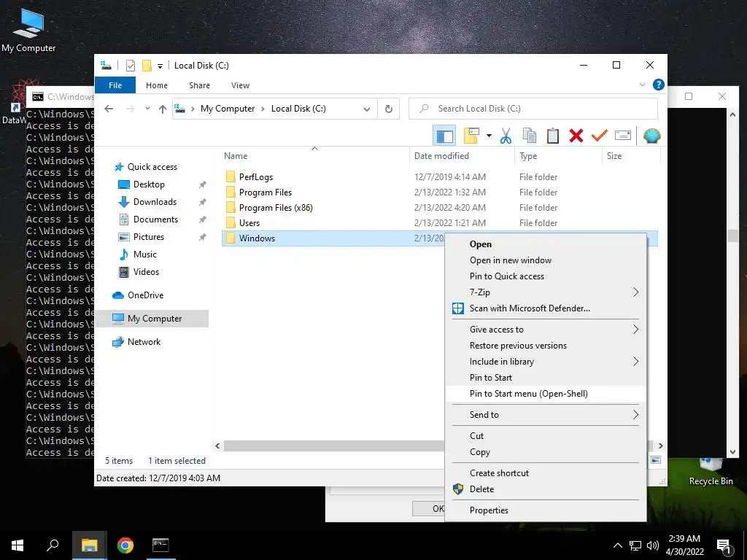Open folder view options dropdown arrow

489,136
